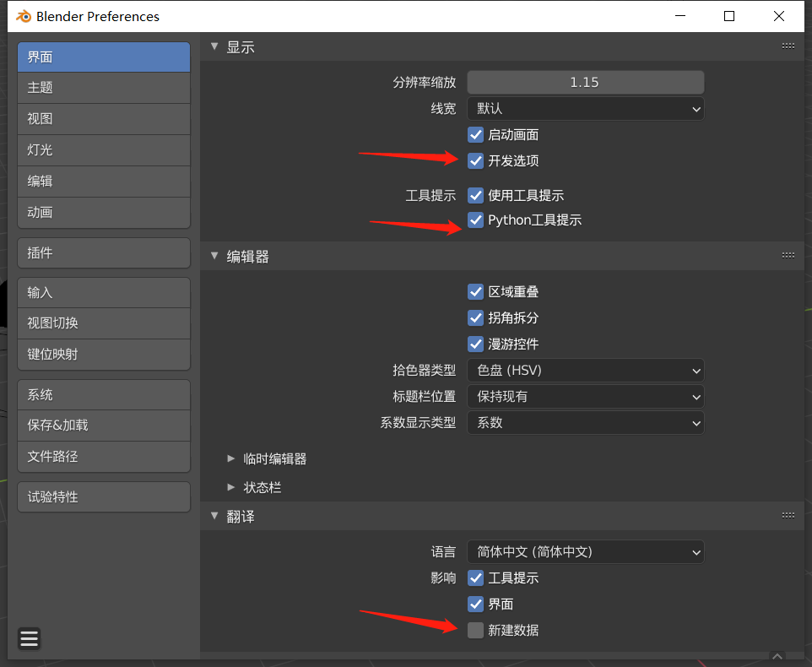Close the Blender Preferences window
This screenshot has height=667, width=812.
point(779,16)
